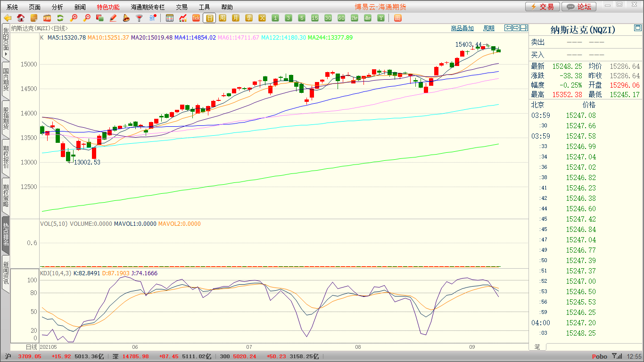Select the 季 quarterly period
Viewport: 644px width, 362px height.
[x=249, y=18]
